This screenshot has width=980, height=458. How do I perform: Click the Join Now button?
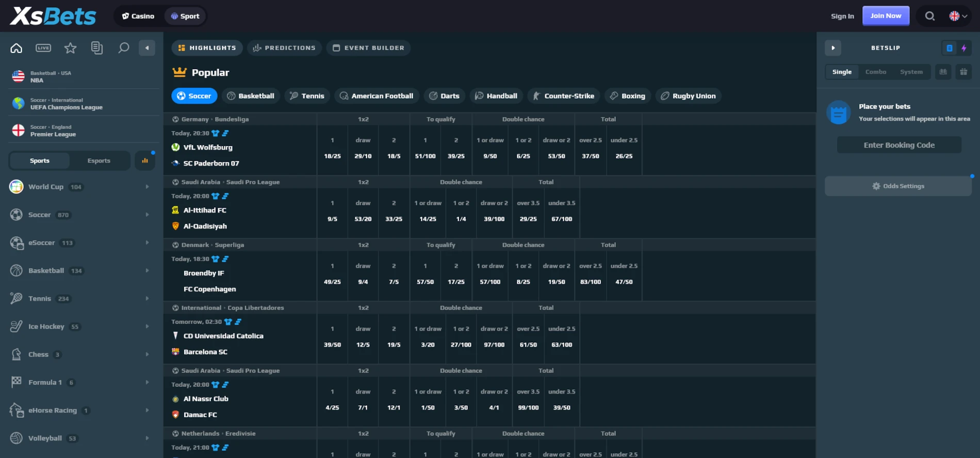[x=886, y=16]
